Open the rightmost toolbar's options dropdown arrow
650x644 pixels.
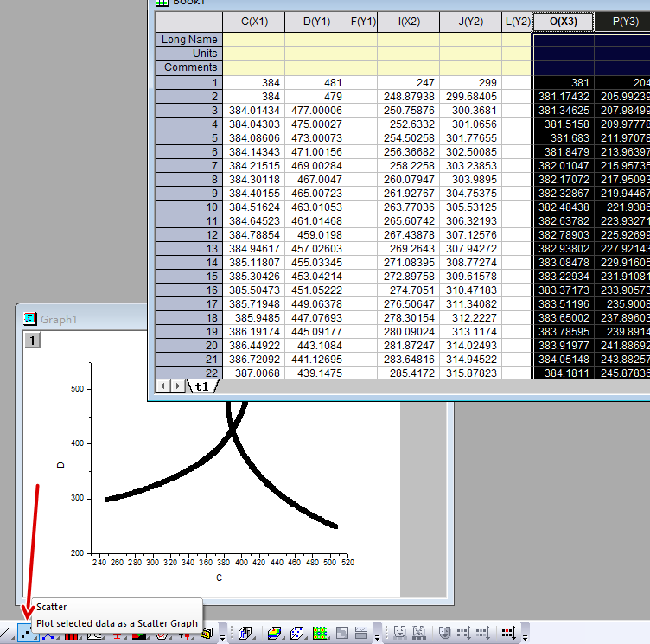click(524, 636)
